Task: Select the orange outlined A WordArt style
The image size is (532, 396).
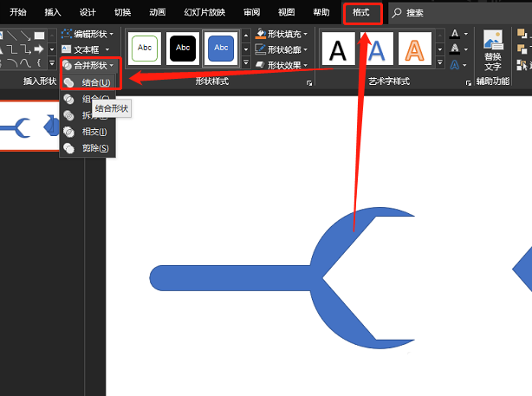Action: coord(415,50)
